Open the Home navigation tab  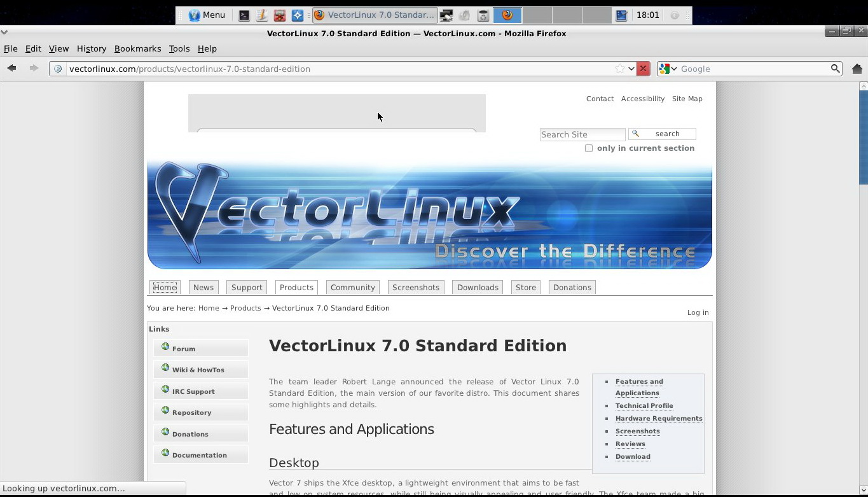pyautogui.click(x=165, y=287)
